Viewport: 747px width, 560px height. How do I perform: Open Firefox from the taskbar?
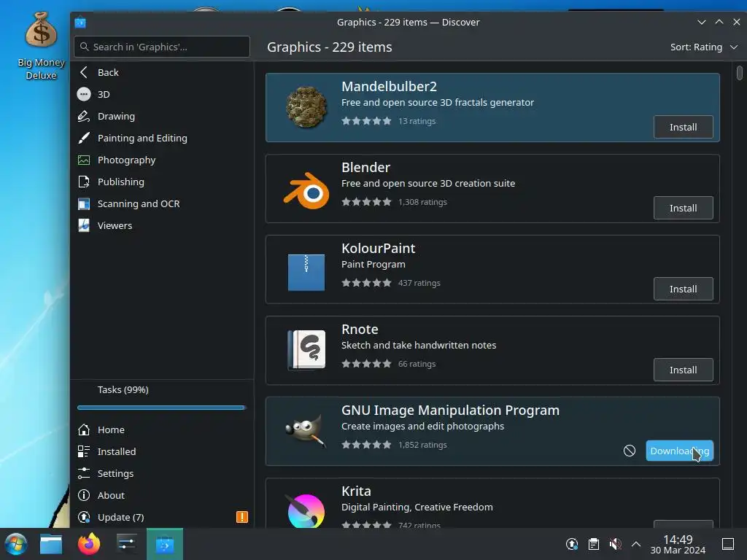(x=89, y=544)
